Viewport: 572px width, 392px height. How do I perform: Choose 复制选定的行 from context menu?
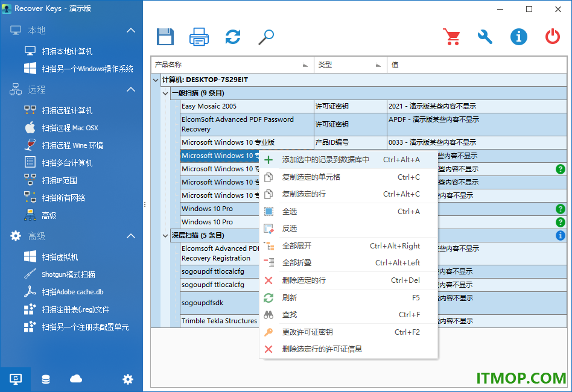348,194
